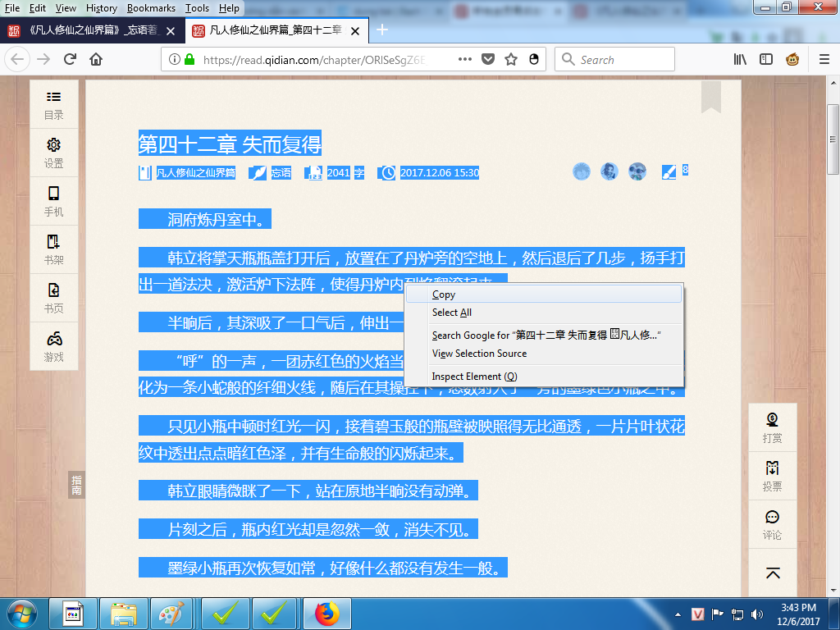Viewport: 840px width, 630px height.
Task: Click Inspect Element in the context menu
Action: click(474, 377)
